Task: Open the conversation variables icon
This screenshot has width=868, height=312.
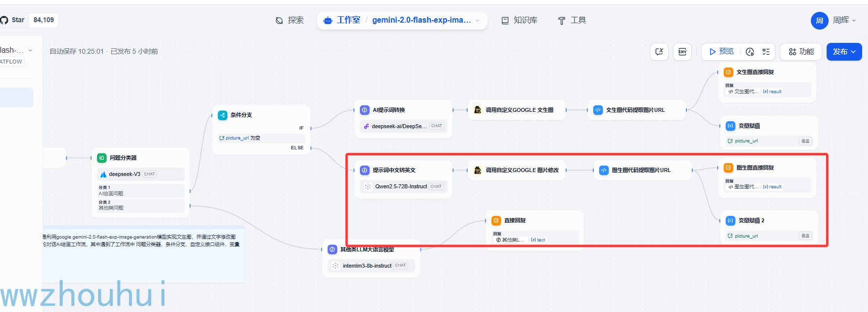Action: click(659, 52)
